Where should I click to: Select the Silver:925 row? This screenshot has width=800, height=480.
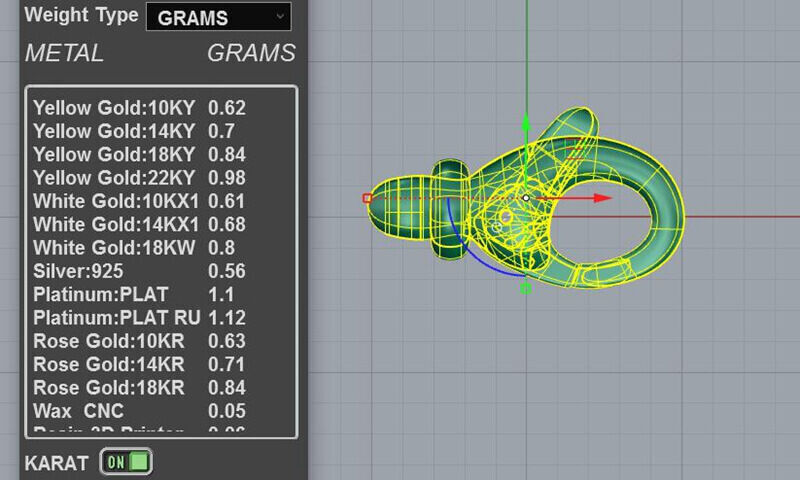(139, 271)
